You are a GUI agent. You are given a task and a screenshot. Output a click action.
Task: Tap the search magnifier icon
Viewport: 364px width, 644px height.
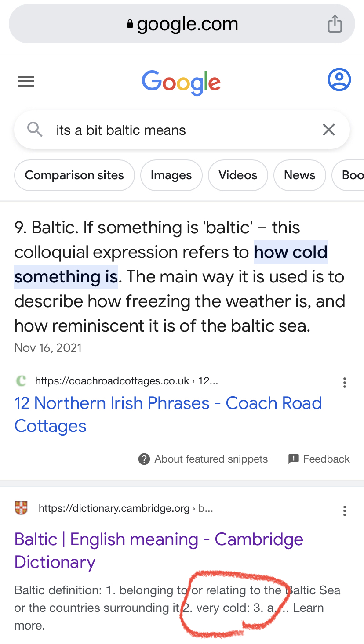point(35,130)
